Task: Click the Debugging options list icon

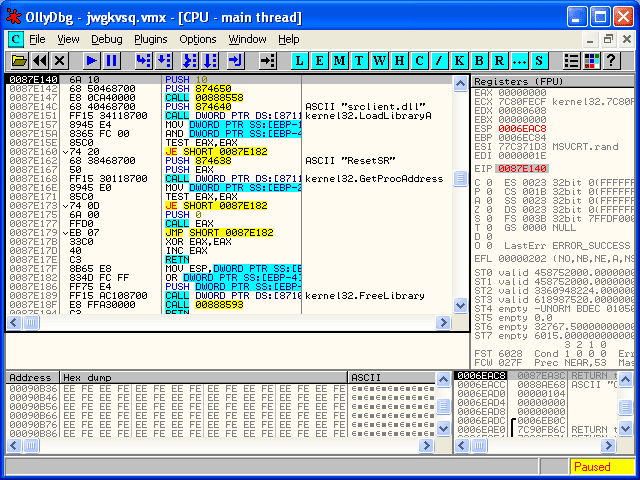Action: (x=571, y=61)
